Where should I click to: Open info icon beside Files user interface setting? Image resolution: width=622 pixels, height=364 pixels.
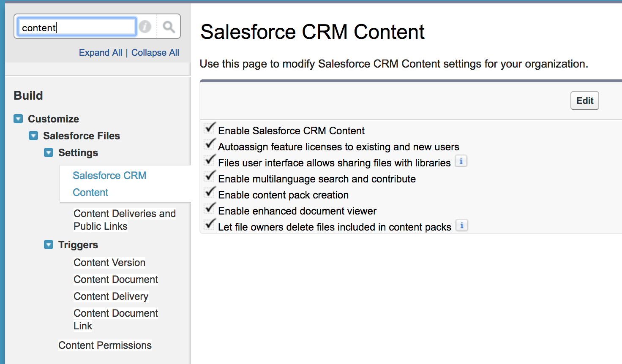pyautogui.click(x=461, y=161)
